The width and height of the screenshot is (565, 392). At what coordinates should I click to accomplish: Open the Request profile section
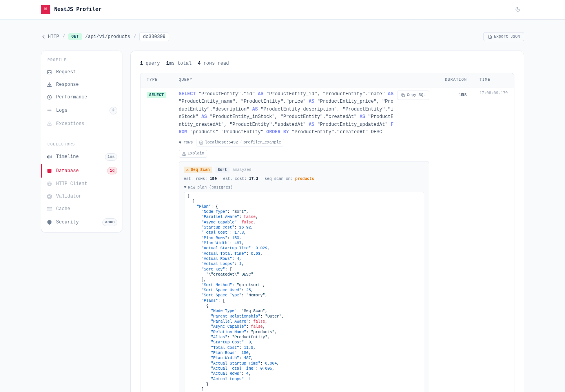pyautogui.click(x=82, y=72)
